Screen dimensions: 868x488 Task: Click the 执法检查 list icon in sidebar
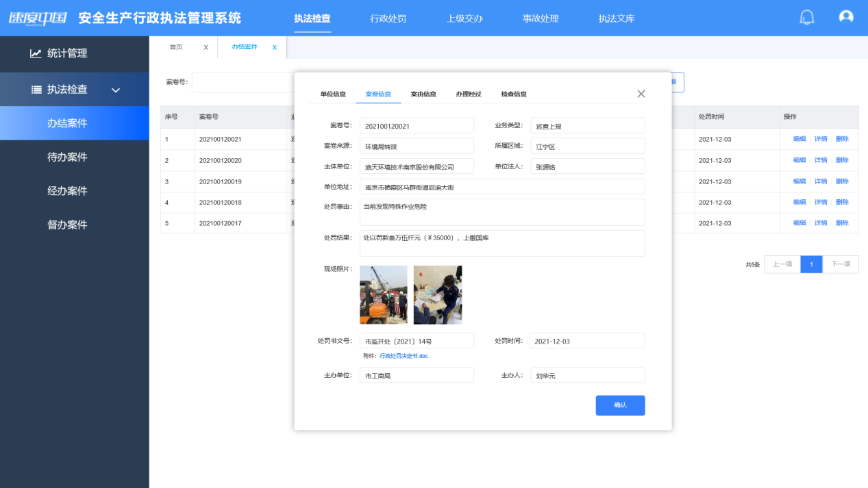(x=37, y=90)
